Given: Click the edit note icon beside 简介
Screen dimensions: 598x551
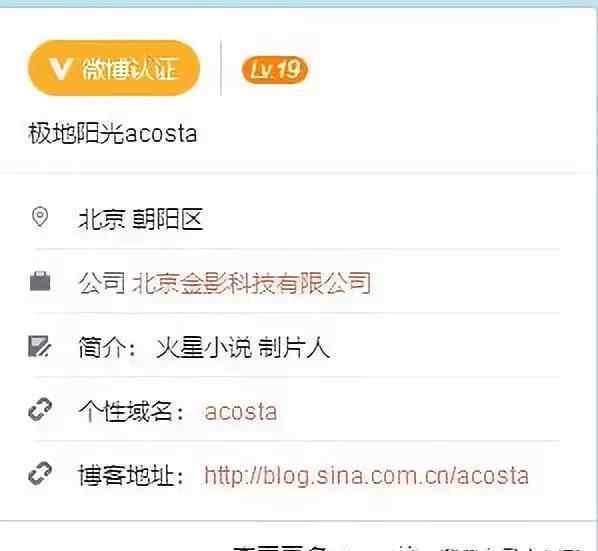Looking at the screenshot, I should [40, 346].
